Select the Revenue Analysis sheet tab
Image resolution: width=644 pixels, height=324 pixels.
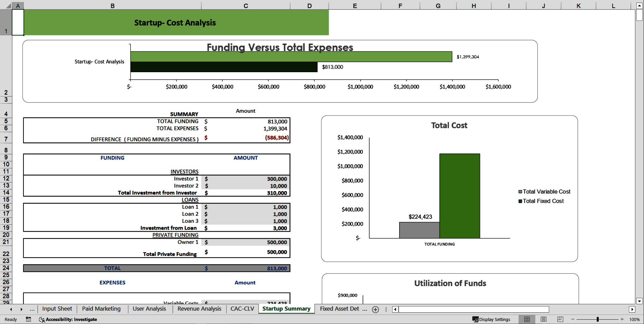pos(199,309)
